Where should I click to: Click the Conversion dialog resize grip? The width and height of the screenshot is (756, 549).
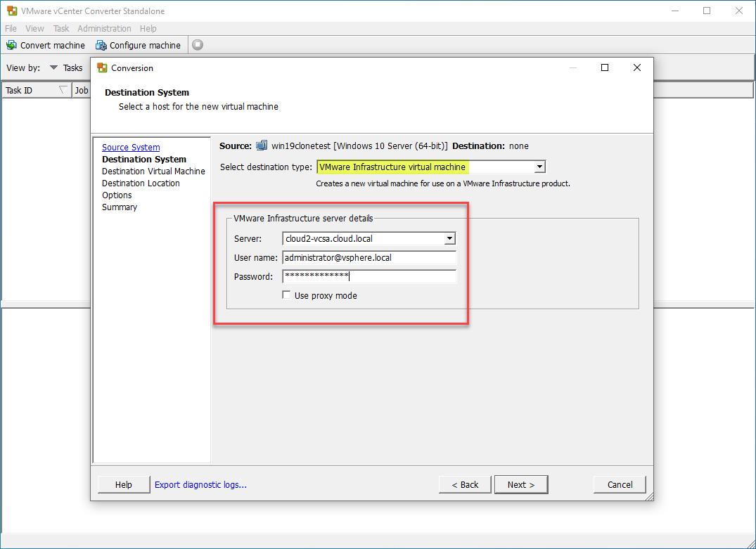649,496
